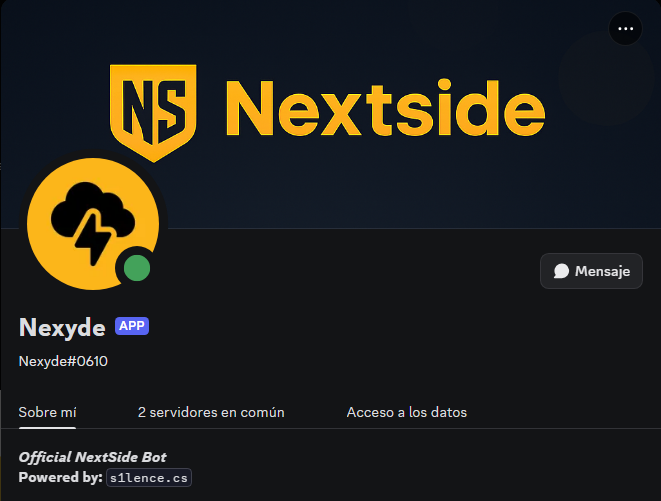Open the three-dot more options menu
The width and height of the screenshot is (661, 501).
(625, 29)
